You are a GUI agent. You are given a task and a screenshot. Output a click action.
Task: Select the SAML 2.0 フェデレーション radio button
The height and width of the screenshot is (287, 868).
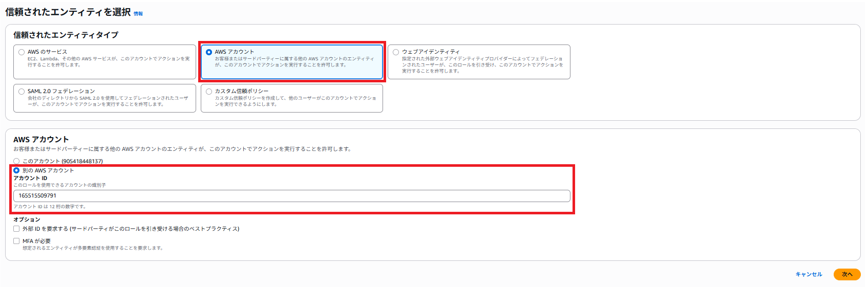(22, 92)
